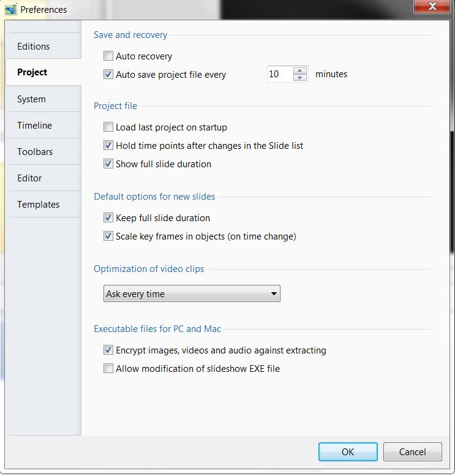Enable Load last project on startup
The width and height of the screenshot is (455, 476).
[x=108, y=127]
